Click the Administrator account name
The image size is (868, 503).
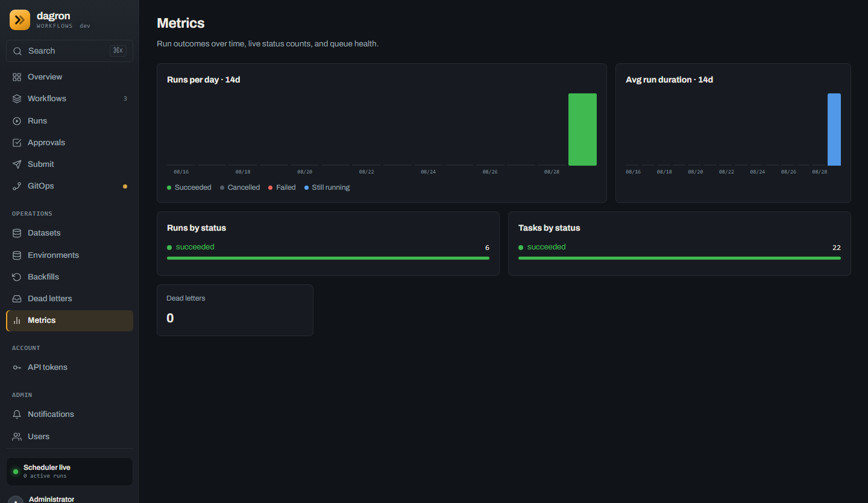[x=51, y=499]
